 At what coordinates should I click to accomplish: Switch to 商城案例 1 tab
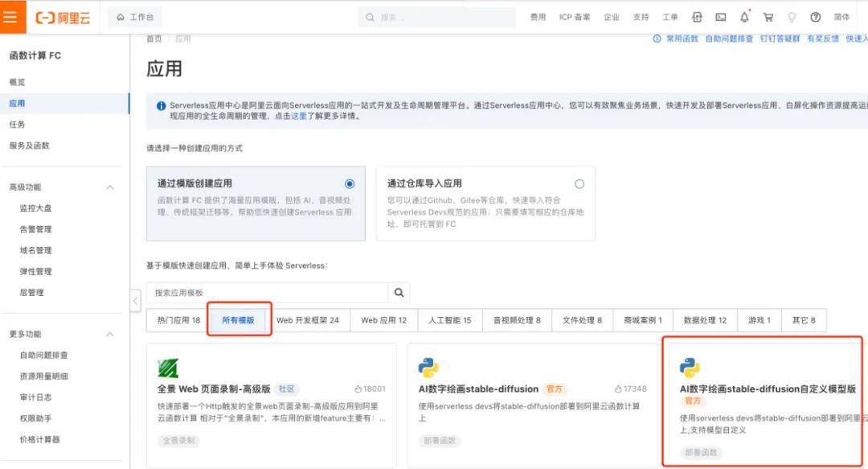[643, 320]
